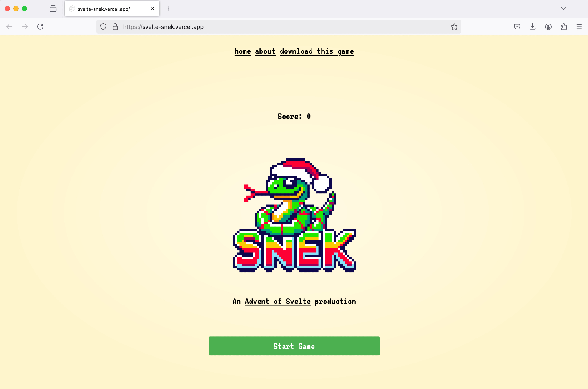Screen dimensions: 588x389
Task: Reload the current page
Action: 41,27
